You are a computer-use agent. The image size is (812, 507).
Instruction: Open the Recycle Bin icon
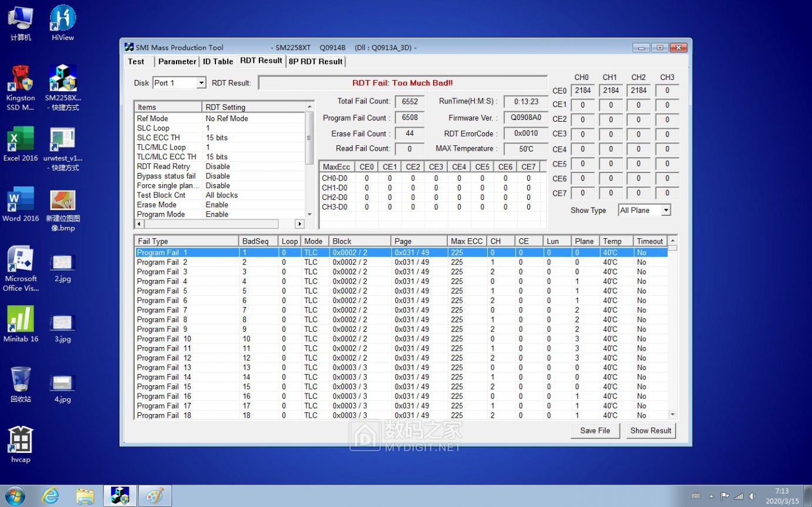tap(21, 381)
